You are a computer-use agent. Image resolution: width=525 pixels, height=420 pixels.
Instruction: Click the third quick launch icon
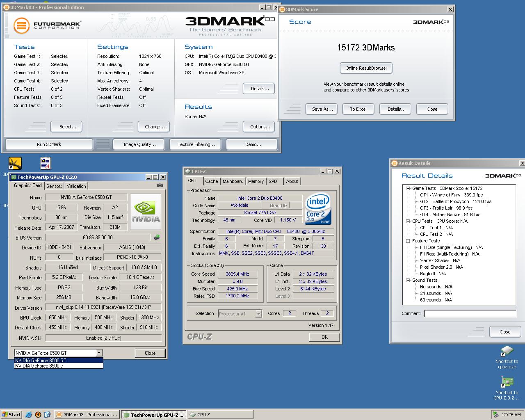click(47, 415)
